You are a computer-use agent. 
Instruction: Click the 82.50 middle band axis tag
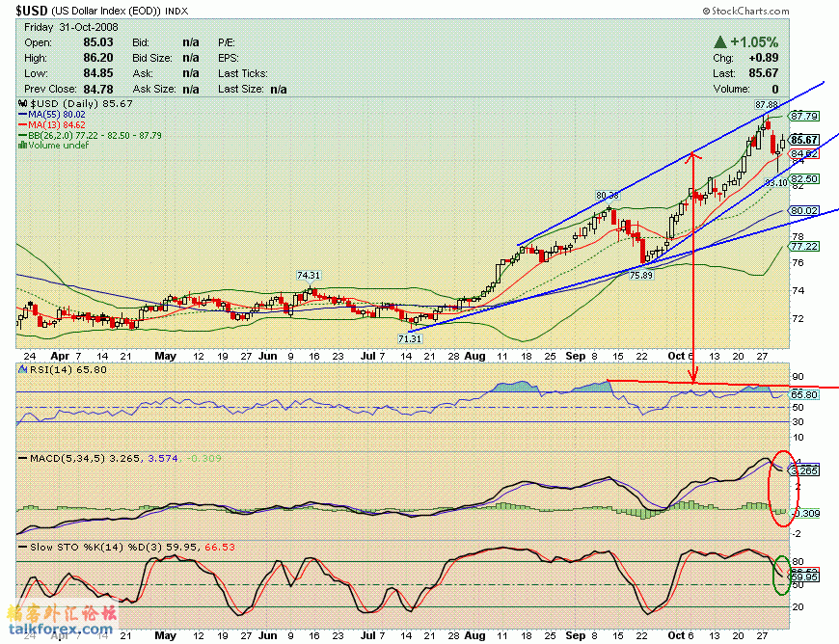click(x=804, y=178)
